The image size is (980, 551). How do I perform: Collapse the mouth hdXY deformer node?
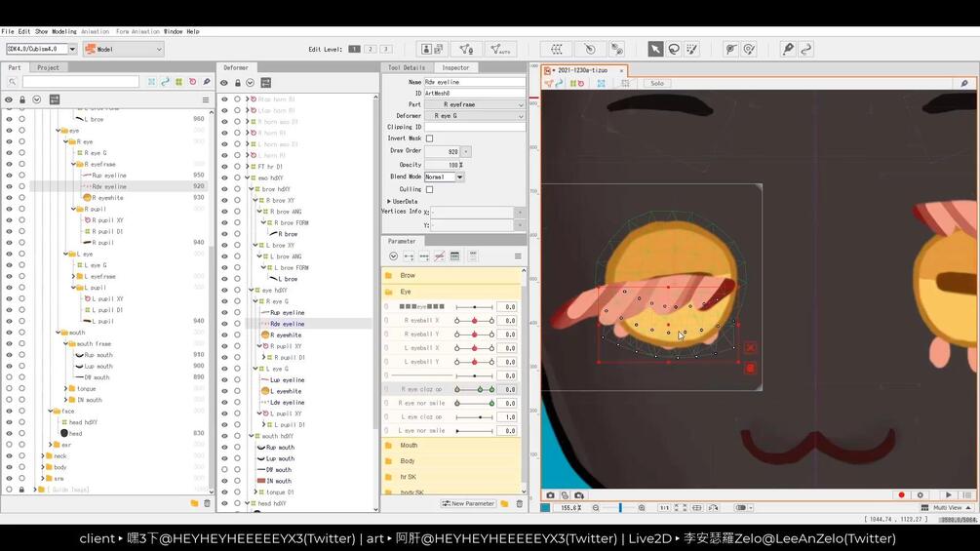point(252,436)
